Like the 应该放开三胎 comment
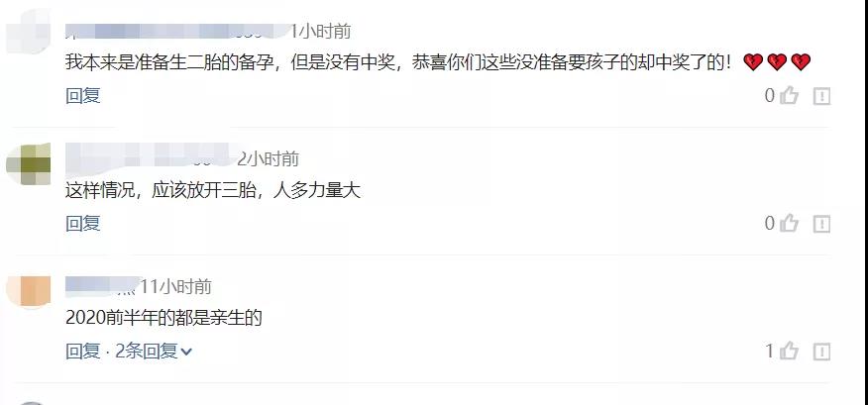Viewport: 868px width, 405px height. tap(789, 224)
